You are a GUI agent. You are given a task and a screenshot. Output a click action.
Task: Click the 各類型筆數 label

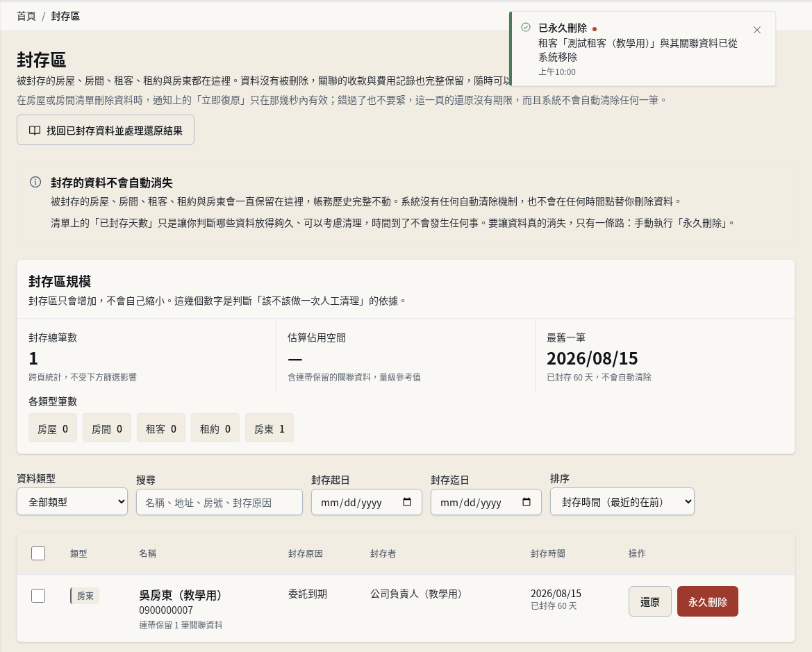pos(53,401)
